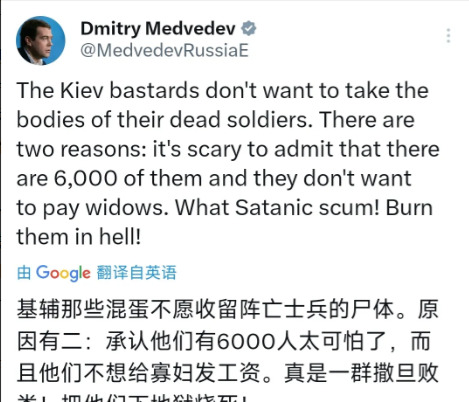The height and width of the screenshot is (402, 469).
Task: Click the 'What Satanic scum!' sentence
Action: click(277, 208)
